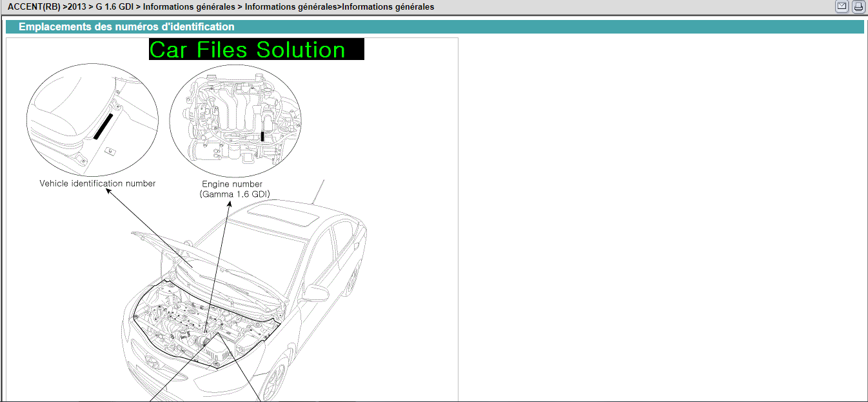Image resolution: width=868 pixels, height=402 pixels.
Task: Click the email envelope icon
Action: click(842, 6)
